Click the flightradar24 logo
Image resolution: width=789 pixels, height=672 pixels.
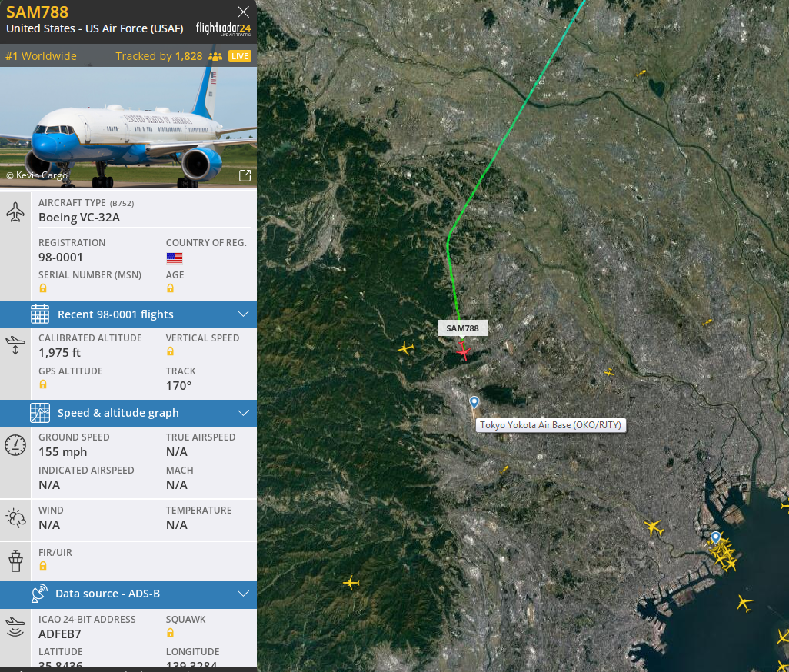tap(223, 28)
